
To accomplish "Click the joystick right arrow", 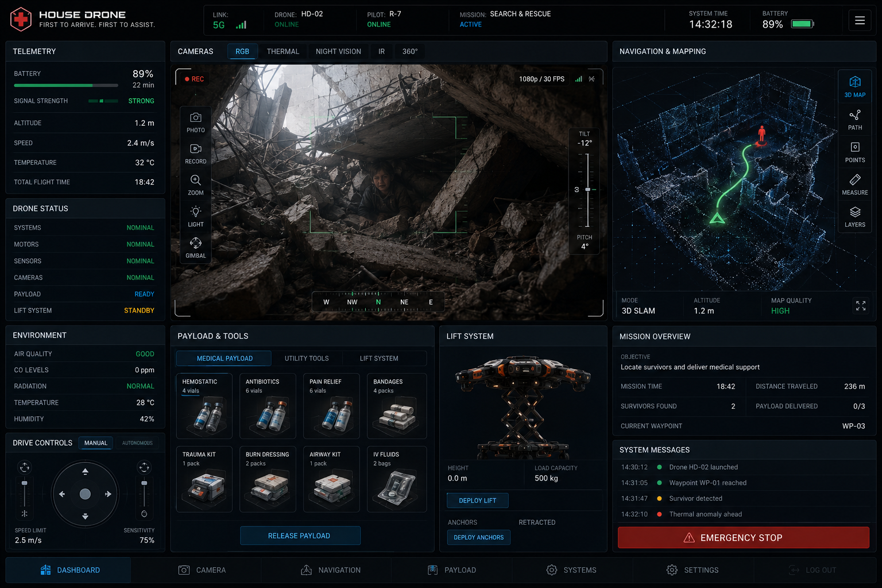I will pos(108,494).
